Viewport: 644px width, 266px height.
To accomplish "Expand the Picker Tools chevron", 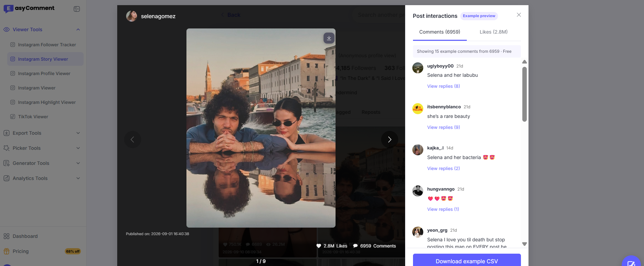I will tap(78, 148).
